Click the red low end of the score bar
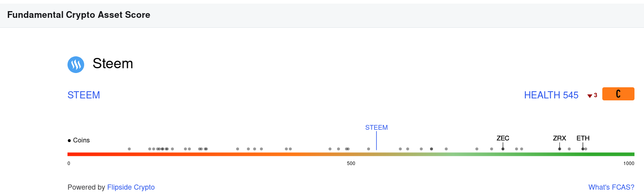This screenshot has width=644, height=196. pyautogui.click(x=73, y=154)
